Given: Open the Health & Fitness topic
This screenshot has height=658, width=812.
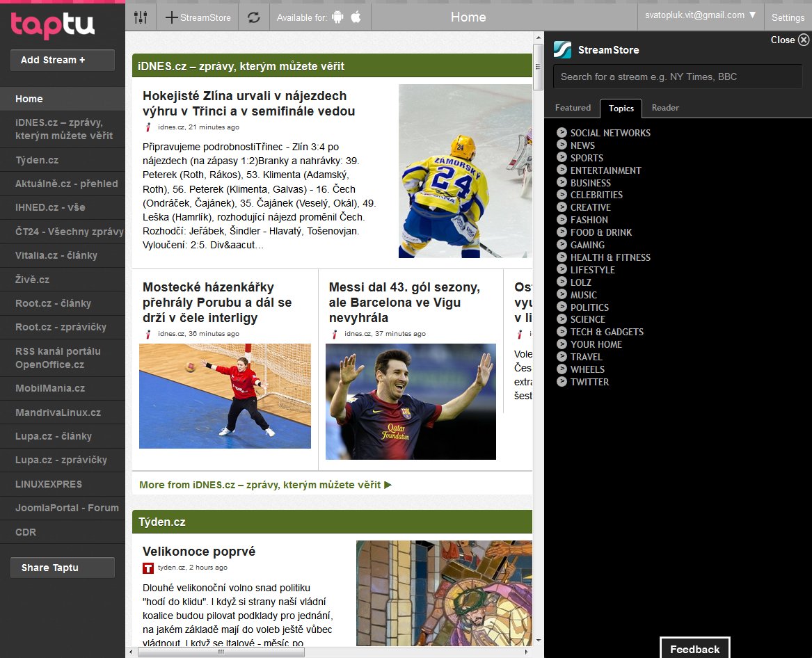Looking at the screenshot, I should pos(610,257).
